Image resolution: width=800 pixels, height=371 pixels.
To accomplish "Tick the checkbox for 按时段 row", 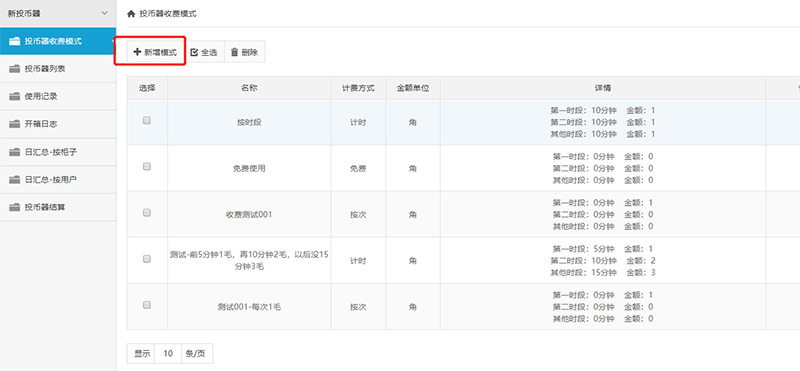I will 147,121.
